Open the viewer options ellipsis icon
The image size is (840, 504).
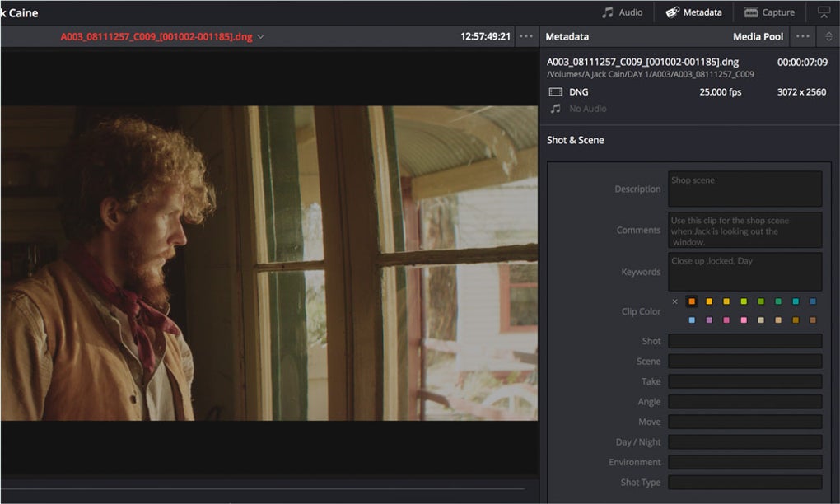click(x=525, y=36)
